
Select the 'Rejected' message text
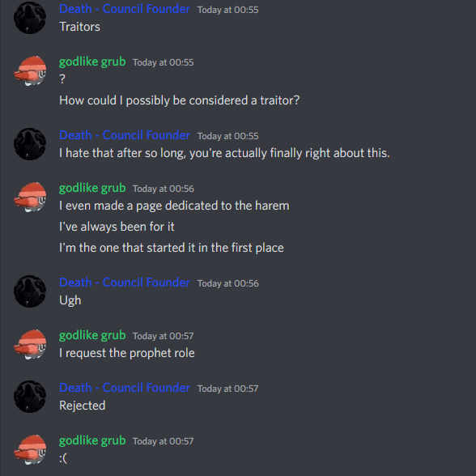click(83, 406)
